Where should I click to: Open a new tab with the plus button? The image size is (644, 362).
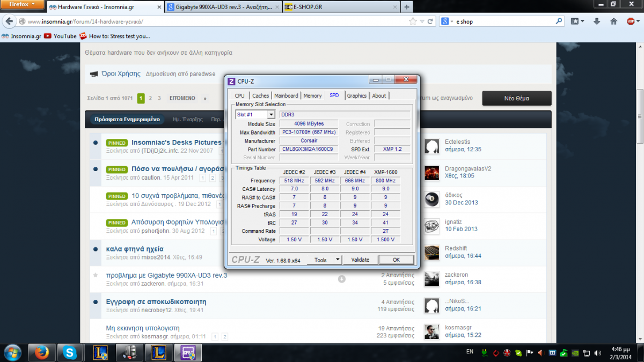coord(406,7)
